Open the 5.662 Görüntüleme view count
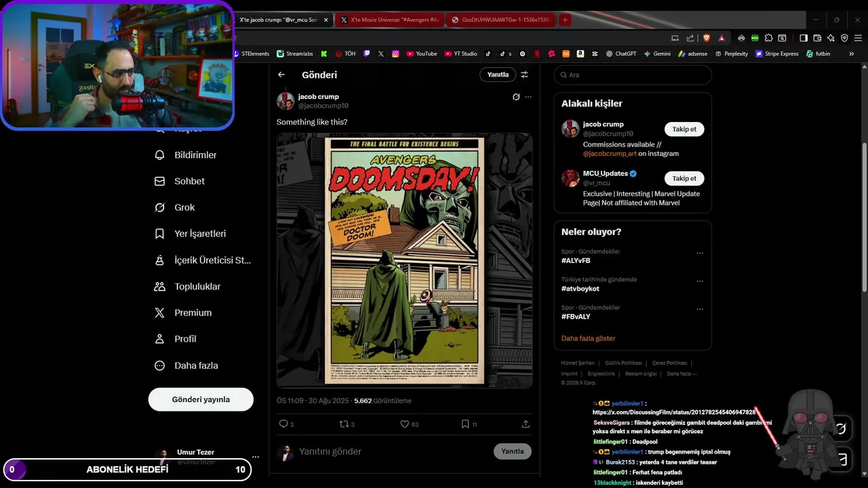The height and width of the screenshot is (488, 868). click(x=382, y=401)
